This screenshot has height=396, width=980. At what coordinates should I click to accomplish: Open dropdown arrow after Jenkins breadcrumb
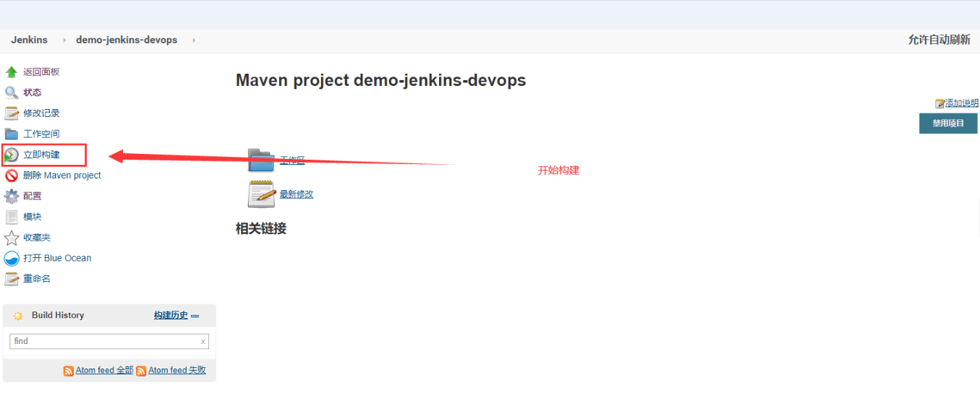coord(64,40)
